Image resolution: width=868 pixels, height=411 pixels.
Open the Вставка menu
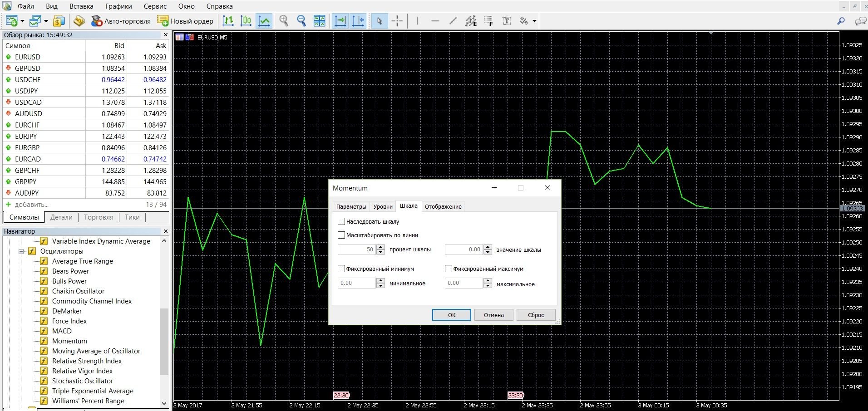(81, 6)
